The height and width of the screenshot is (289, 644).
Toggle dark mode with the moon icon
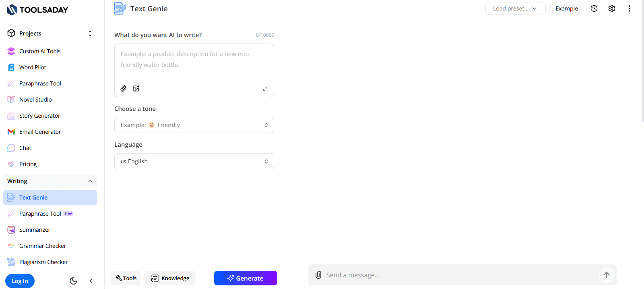pyautogui.click(x=73, y=281)
